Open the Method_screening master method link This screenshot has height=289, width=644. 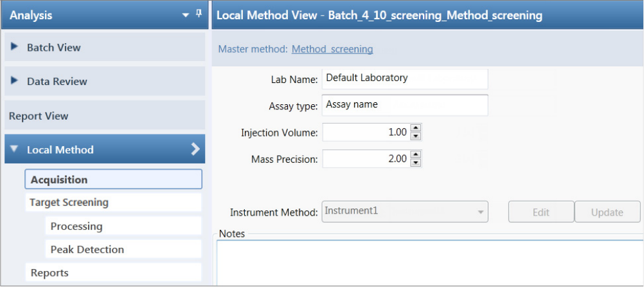[x=332, y=49]
